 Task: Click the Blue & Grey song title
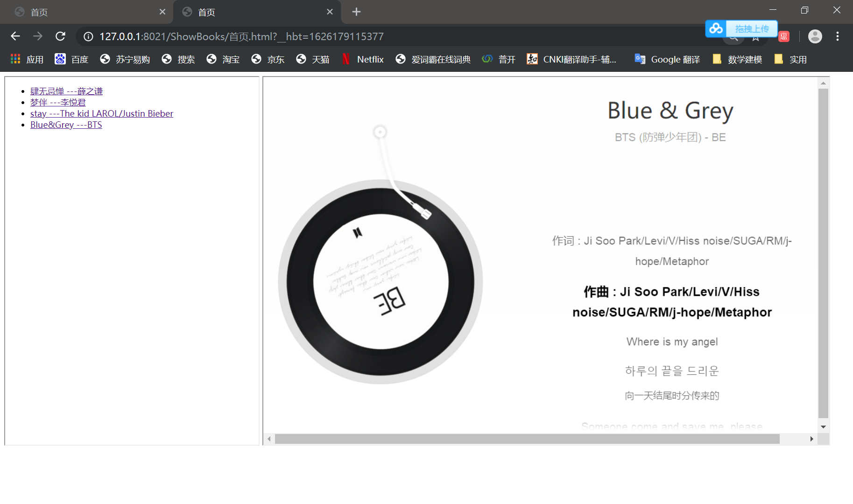670,111
